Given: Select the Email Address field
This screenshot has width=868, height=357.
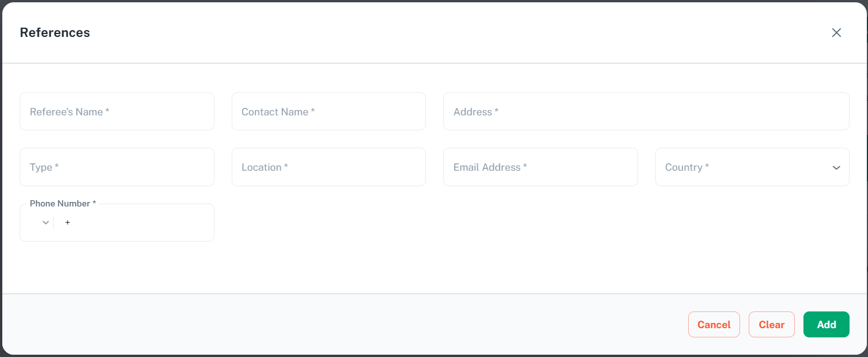Looking at the screenshot, I should click(540, 167).
